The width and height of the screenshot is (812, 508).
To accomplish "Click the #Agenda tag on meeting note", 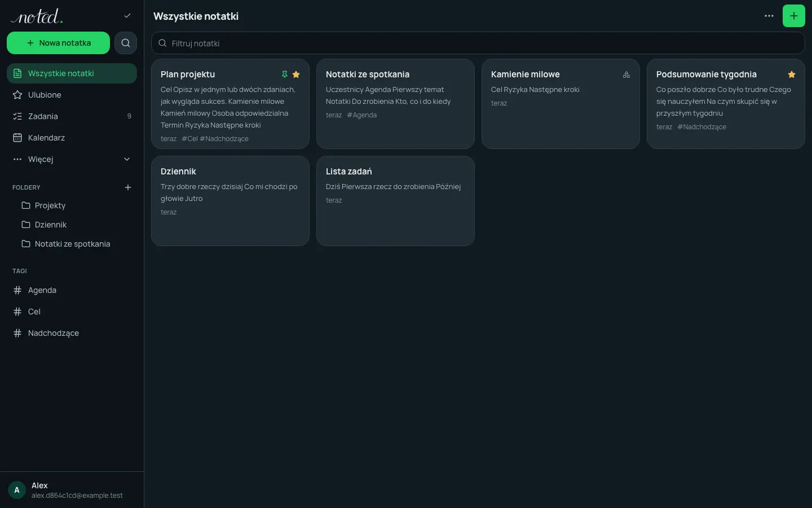I will click(x=362, y=115).
